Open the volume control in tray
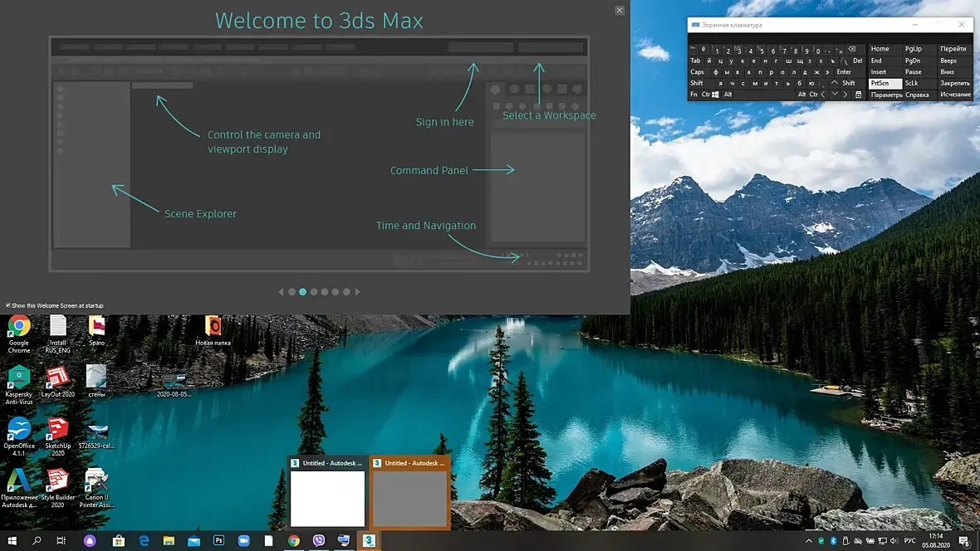The width and height of the screenshot is (980, 551). point(894,540)
